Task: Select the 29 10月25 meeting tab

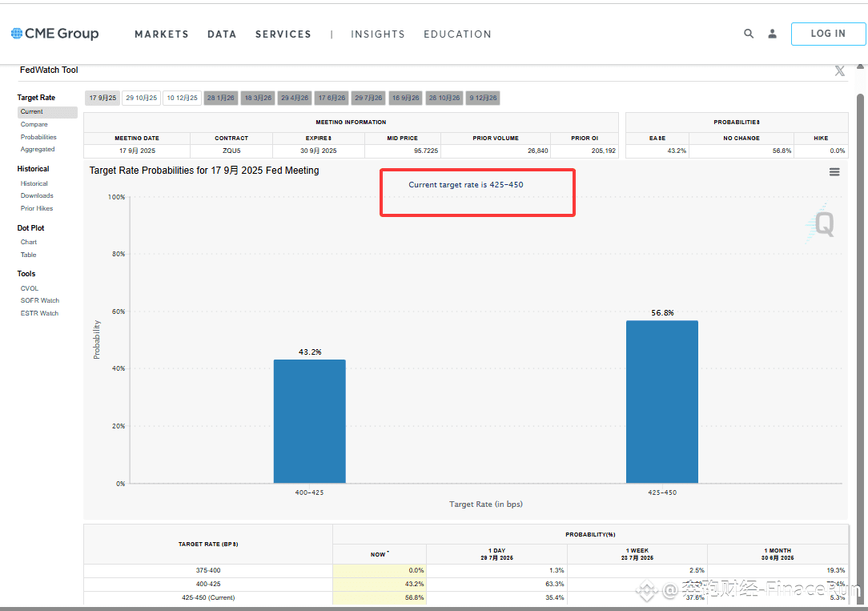Action: (x=141, y=98)
